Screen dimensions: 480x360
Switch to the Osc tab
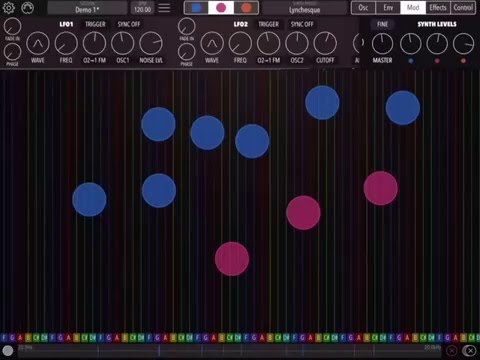coord(363,8)
